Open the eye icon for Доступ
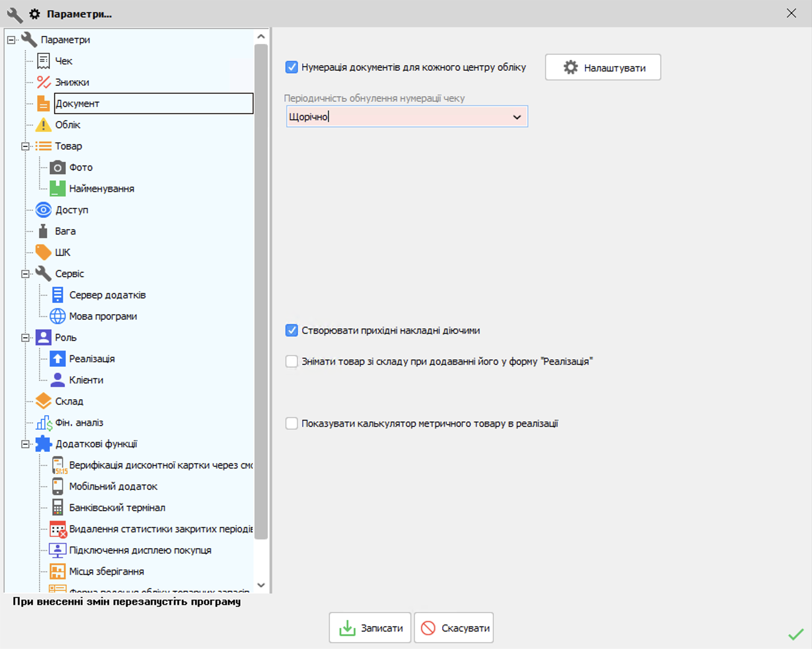This screenshot has width=812, height=649. pyautogui.click(x=43, y=210)
